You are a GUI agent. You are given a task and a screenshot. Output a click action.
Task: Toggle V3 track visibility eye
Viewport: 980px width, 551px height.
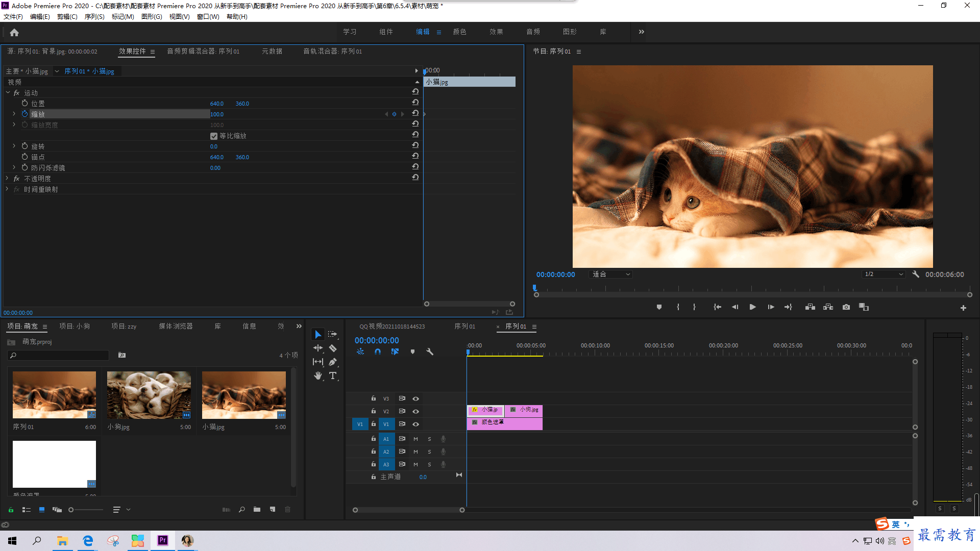click(415, 398)
